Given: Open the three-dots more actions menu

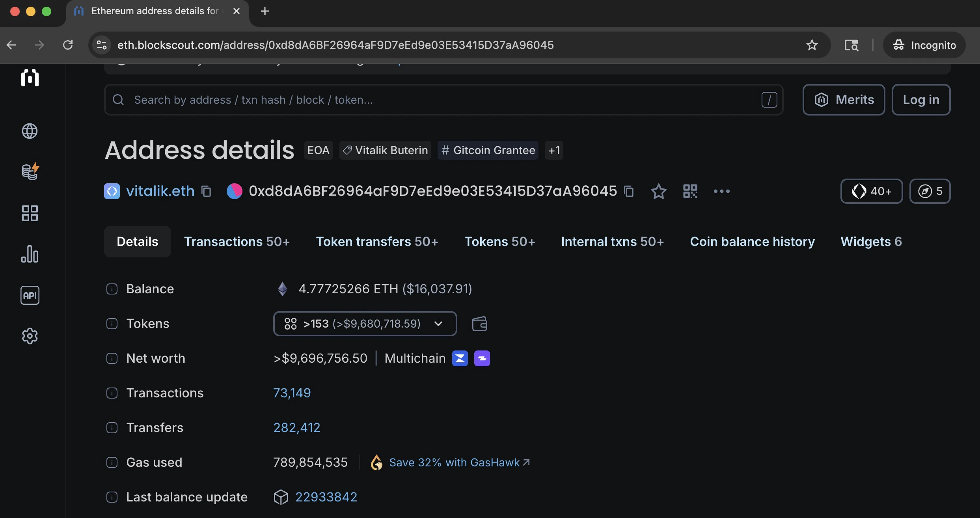Looking at the screenshot, I should [x=721, y=191].
